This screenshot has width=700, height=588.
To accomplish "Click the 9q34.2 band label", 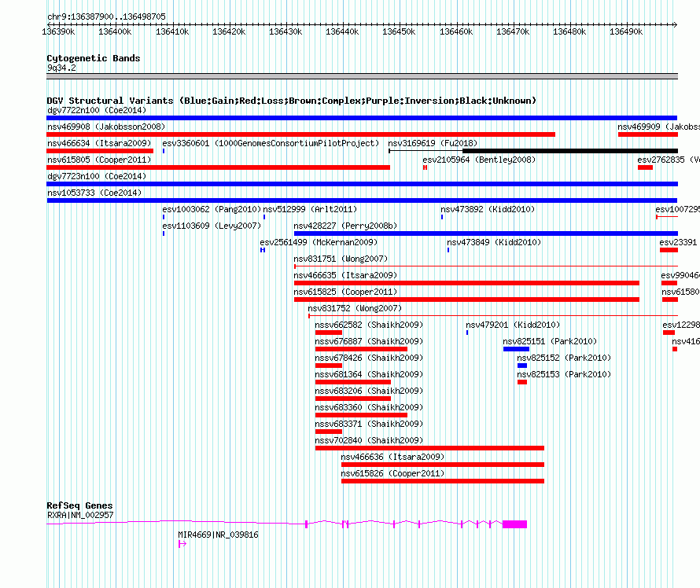I will point(61,68).
